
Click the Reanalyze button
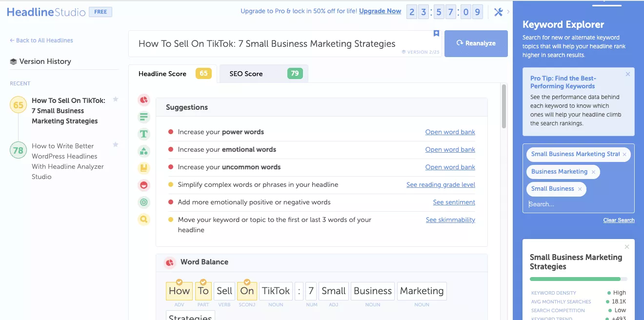[x=476, y=43]
